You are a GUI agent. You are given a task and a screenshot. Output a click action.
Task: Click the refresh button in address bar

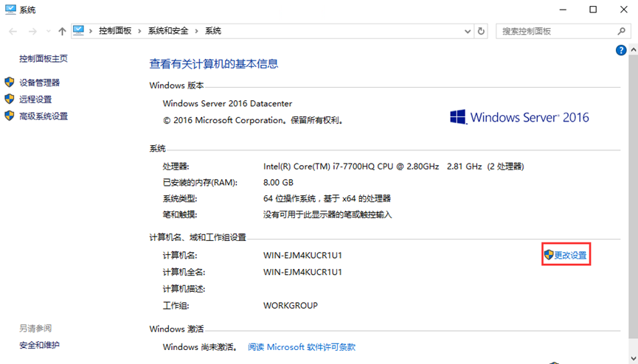pos(482,31)
